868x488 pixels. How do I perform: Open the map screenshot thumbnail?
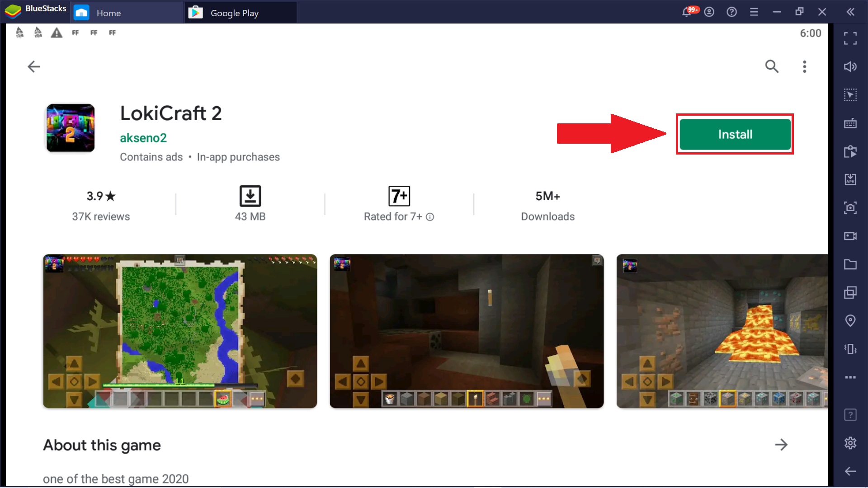tap(180, 331)
